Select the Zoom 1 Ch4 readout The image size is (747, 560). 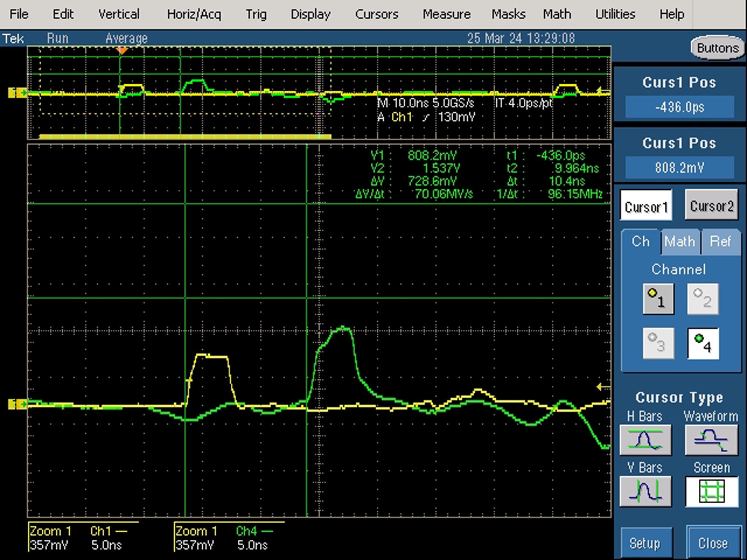(x=229, y=537)
